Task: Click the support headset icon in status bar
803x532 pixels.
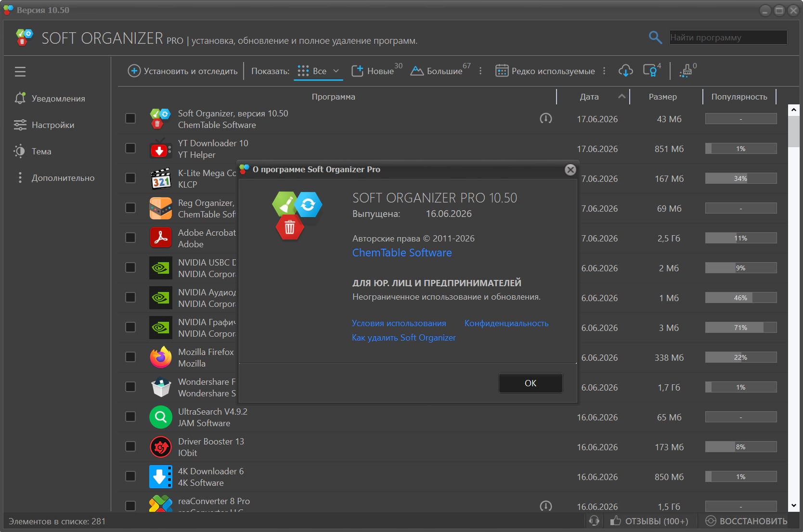Action: point(594,520)
